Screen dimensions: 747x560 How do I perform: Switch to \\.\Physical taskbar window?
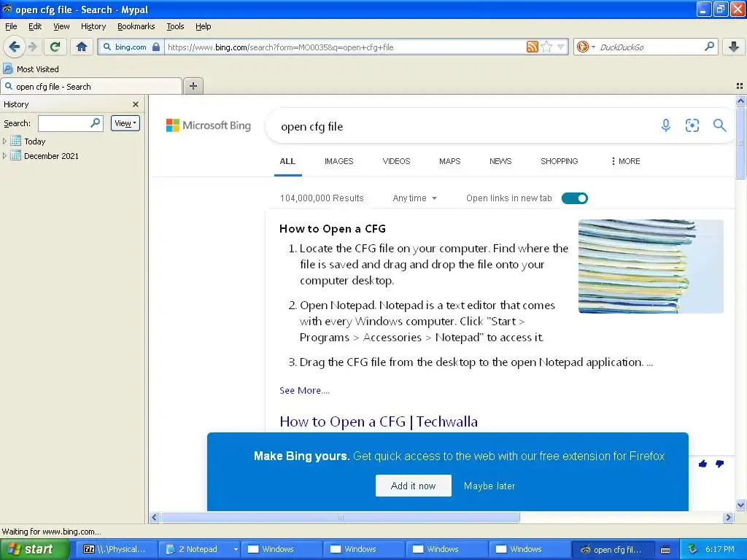pyautogui.click(x=116, y=549)
